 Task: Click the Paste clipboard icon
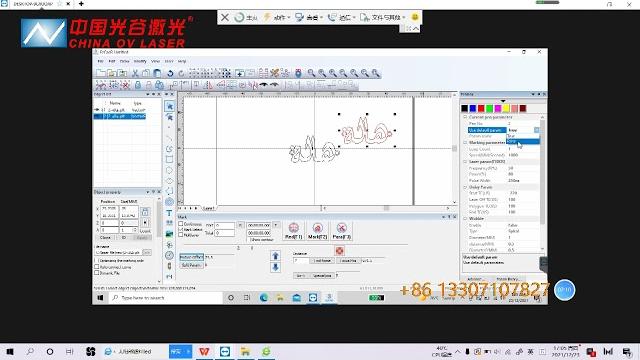coord(157,73)
